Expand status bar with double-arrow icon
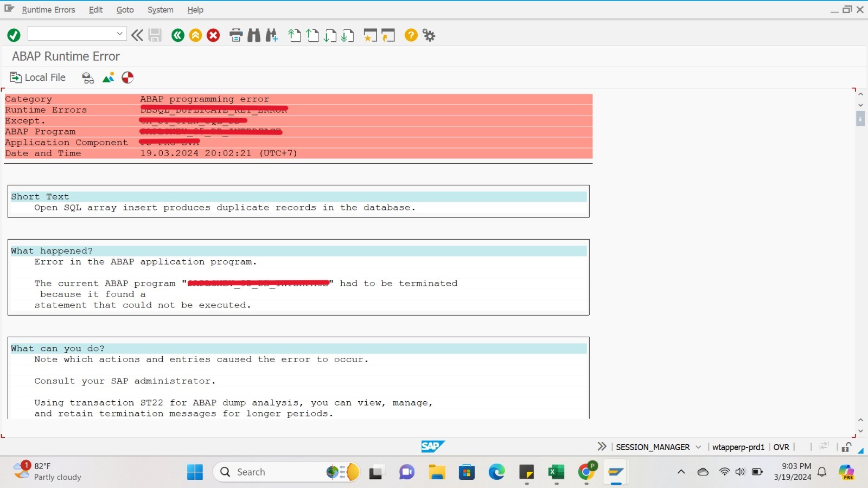 (602, 446)
